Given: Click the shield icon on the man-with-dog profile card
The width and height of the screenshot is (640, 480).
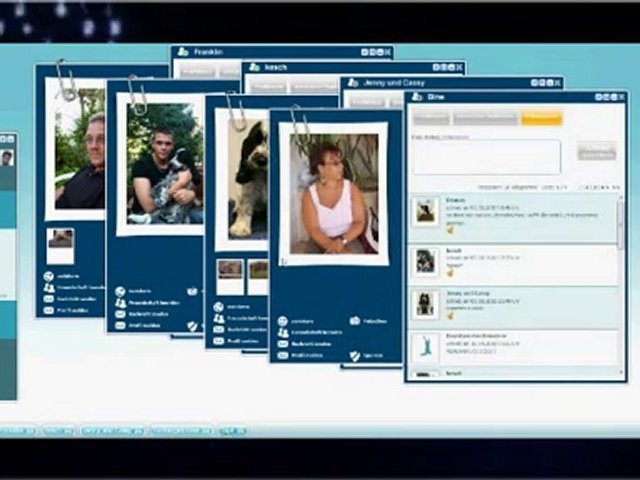Looking at the screenshot, I should [x=192, y=326].
